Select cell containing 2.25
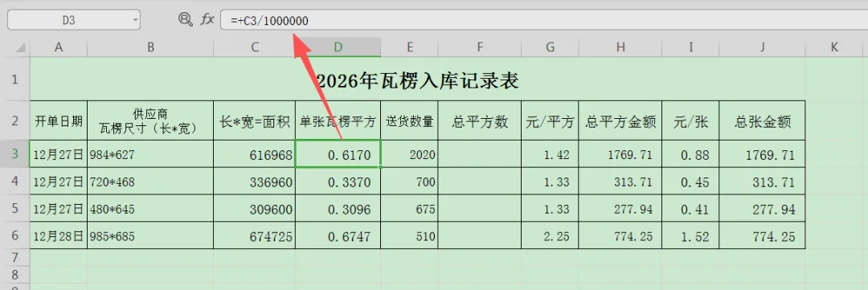Image resolution: width=868 pixels, height=290 pixels. pos(551,235)
